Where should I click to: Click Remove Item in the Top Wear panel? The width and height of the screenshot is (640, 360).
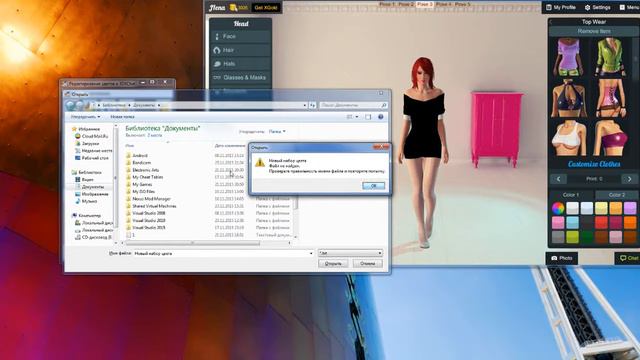point(594,31)
